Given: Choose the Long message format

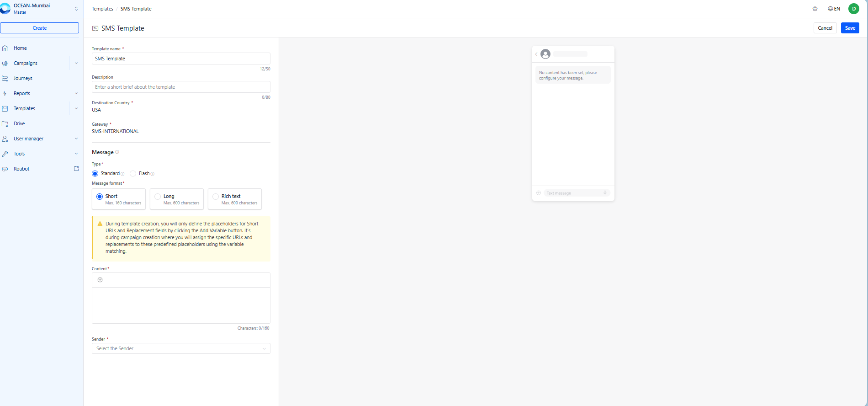Looking at the screenshot, I should click(177, 199).
